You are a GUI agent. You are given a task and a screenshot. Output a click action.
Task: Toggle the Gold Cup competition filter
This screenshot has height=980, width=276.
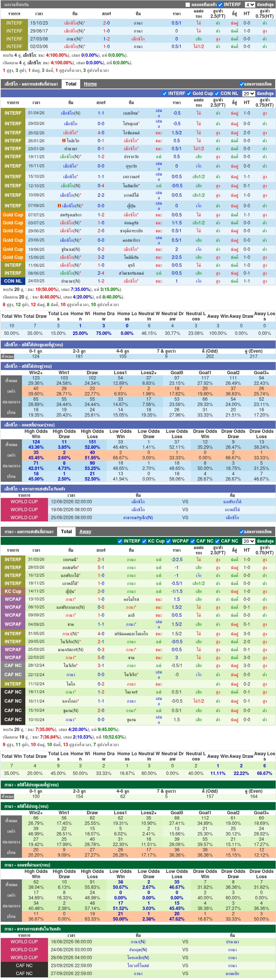click(x=189, y=93)
